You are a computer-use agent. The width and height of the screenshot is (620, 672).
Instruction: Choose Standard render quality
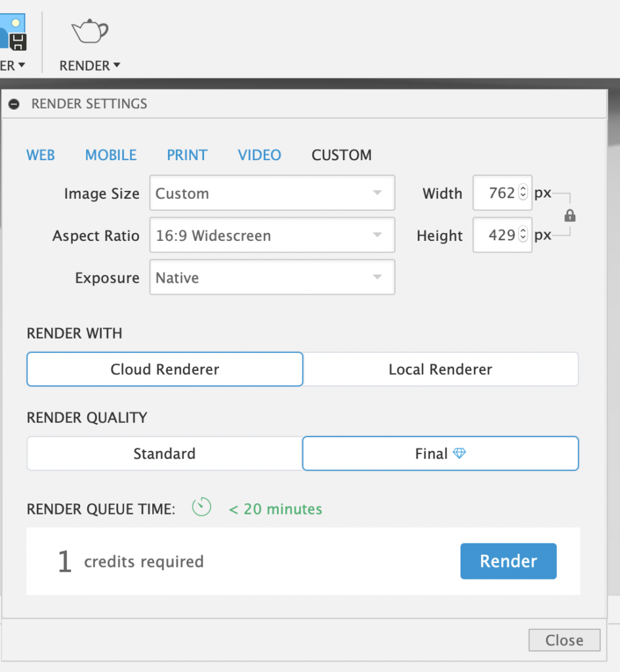pyautogui.click(x=164, y=453)
